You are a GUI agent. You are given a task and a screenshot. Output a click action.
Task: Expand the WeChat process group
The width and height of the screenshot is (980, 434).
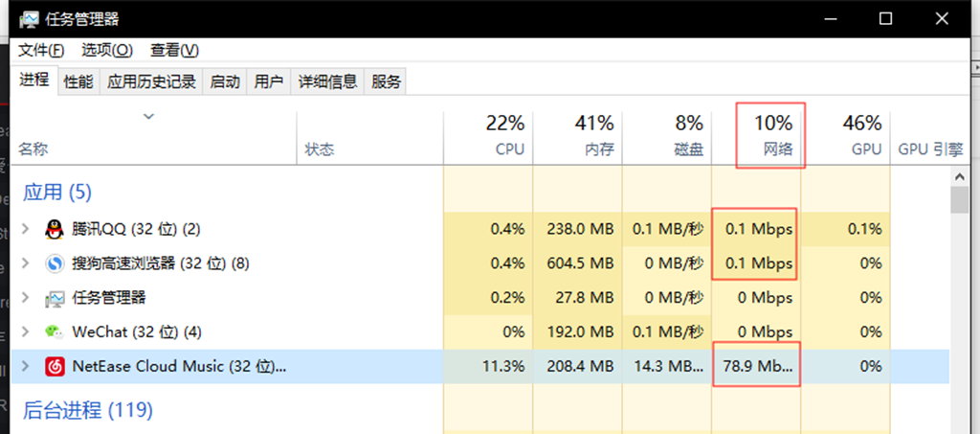(x=26, y=332)
